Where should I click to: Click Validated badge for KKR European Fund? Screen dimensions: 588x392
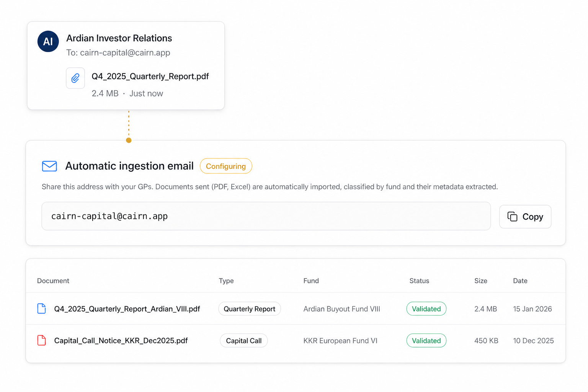click(426, 341)
